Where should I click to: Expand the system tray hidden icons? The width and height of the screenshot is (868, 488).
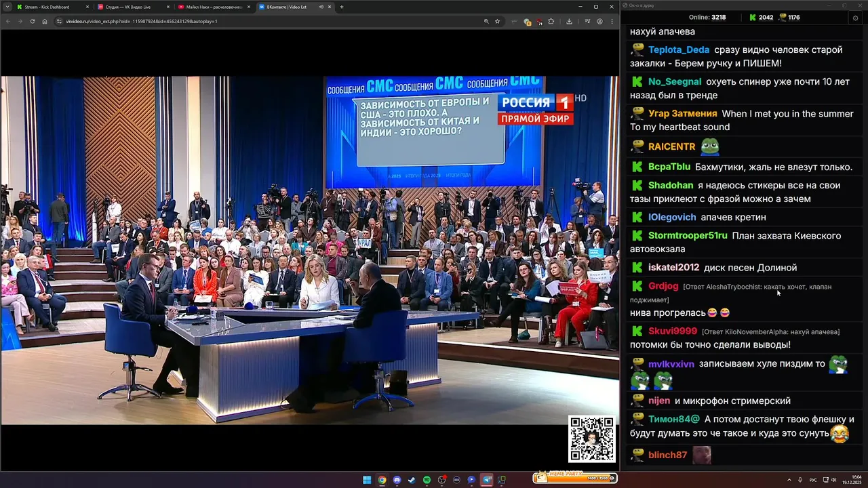click(789, 480)
